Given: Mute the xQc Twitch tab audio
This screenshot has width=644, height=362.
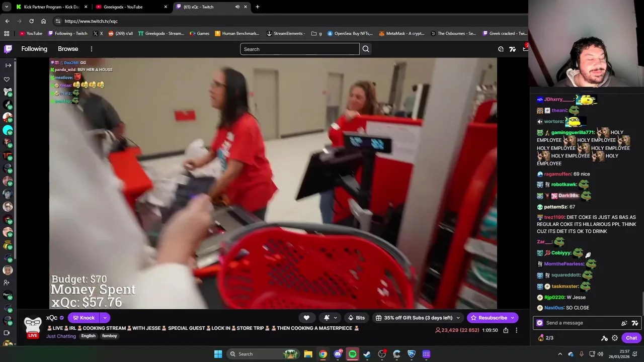Looking at the screenshot, I should pos(237,7).
